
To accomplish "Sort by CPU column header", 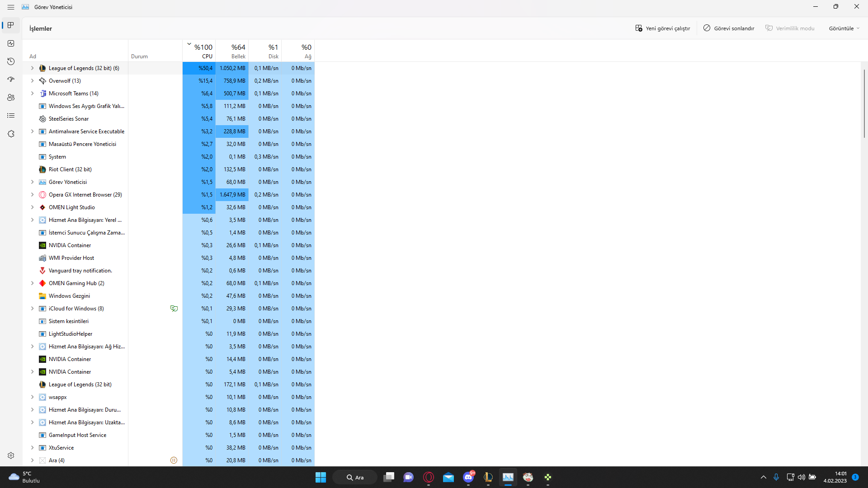I will click(199, 51).
